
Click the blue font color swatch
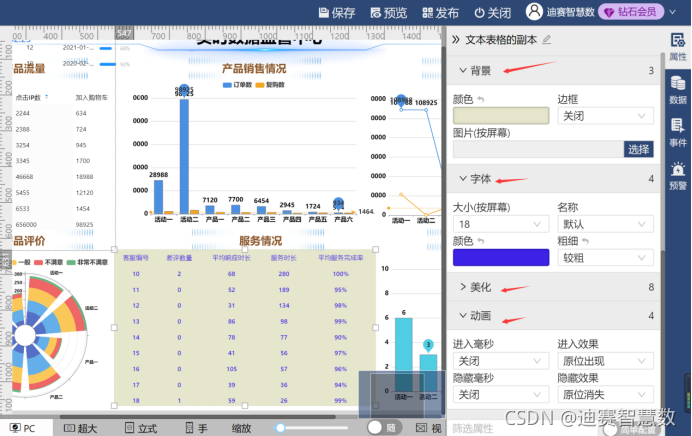point(501,257)
